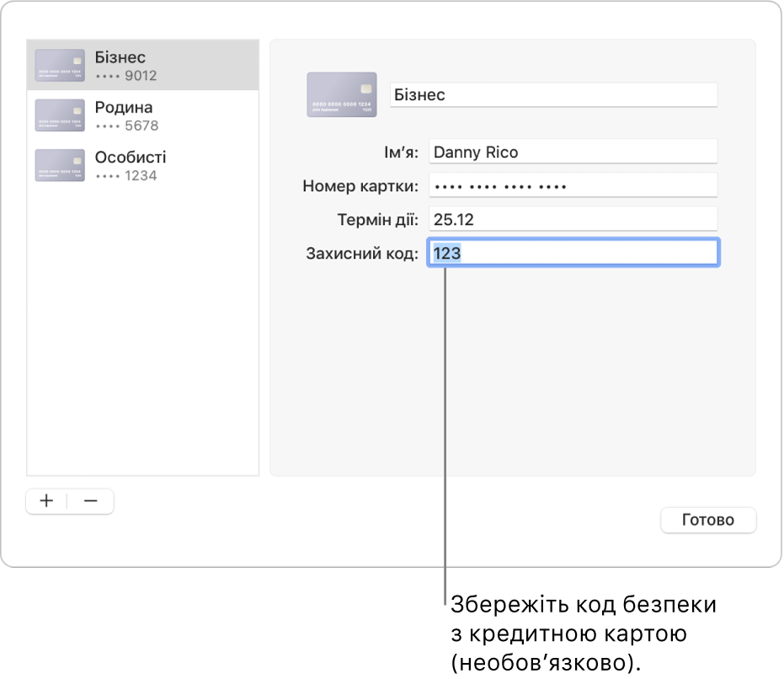784x679 pixels.
Task: Remove selected card with minus button
Action: pyautogui.click(x=91, y=500)
